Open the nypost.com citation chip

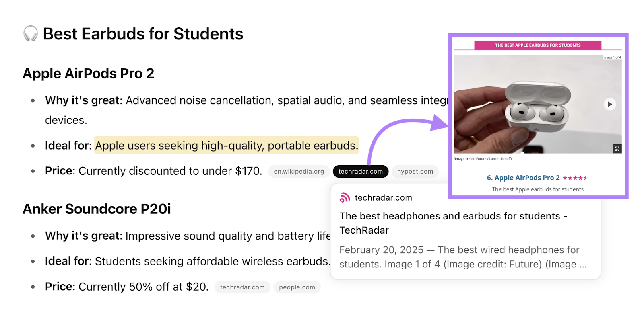[415, 171]
